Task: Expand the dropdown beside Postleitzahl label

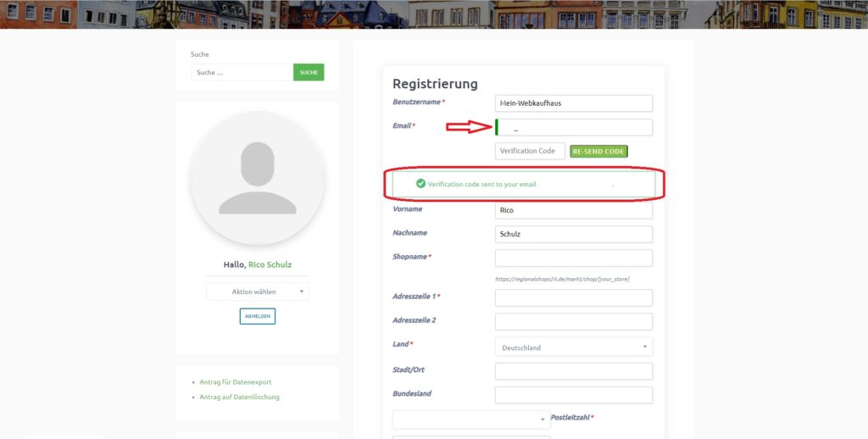Action: point(471,420)
